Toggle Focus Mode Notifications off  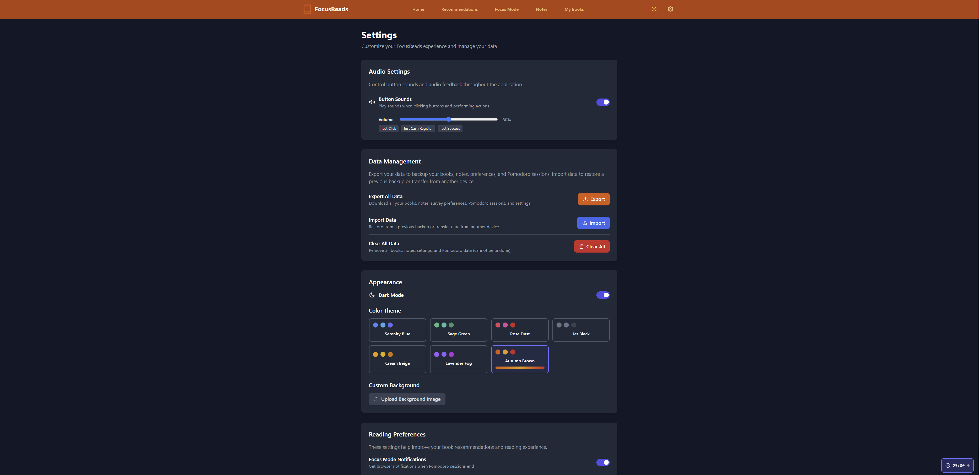point(603,462)
